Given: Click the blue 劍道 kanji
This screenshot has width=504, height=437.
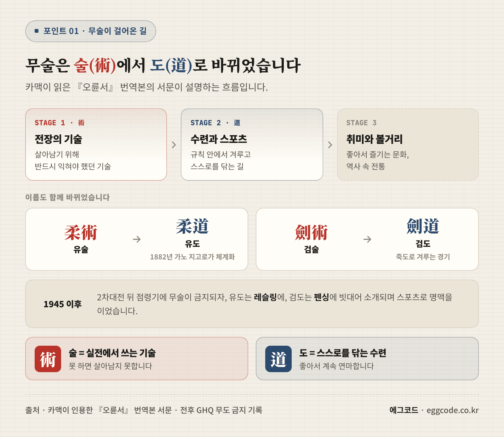Looking at the screenshot, I should click(423, 227).
